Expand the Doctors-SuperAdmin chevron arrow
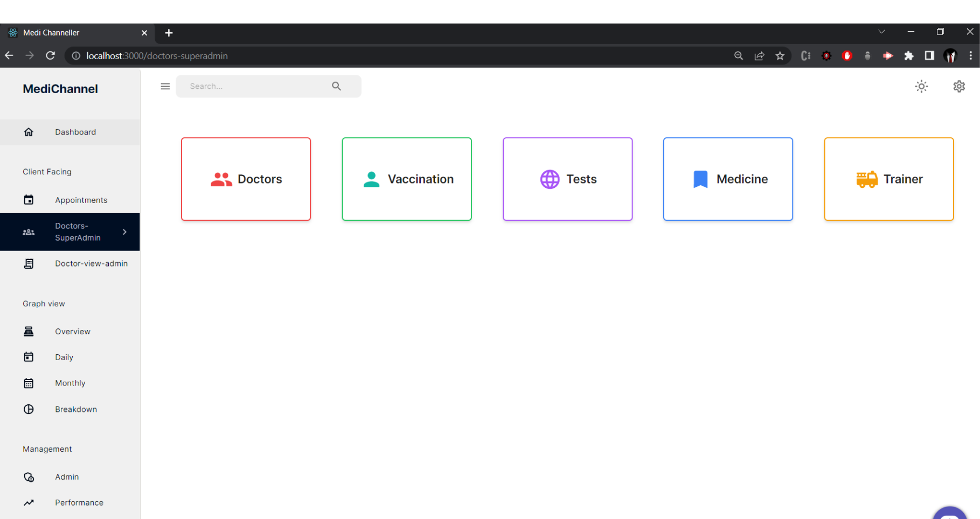The height and width of the screenshot is (519, 980). pos(124,232)
